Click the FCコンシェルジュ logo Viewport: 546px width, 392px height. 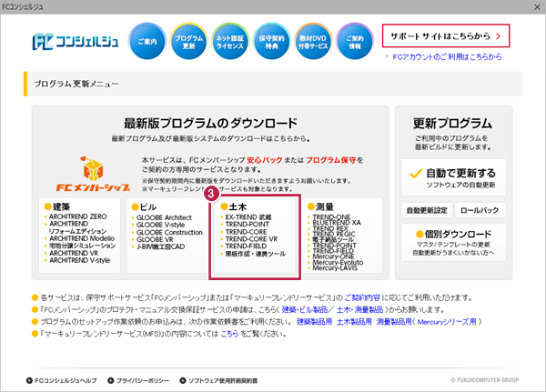[76, 42]
